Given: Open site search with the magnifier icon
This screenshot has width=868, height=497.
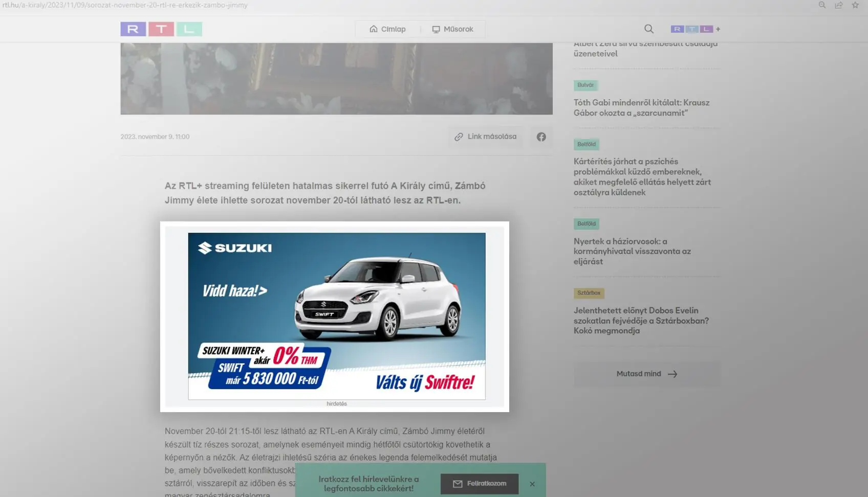Looking at the screenshot, I should click(649, 29).
